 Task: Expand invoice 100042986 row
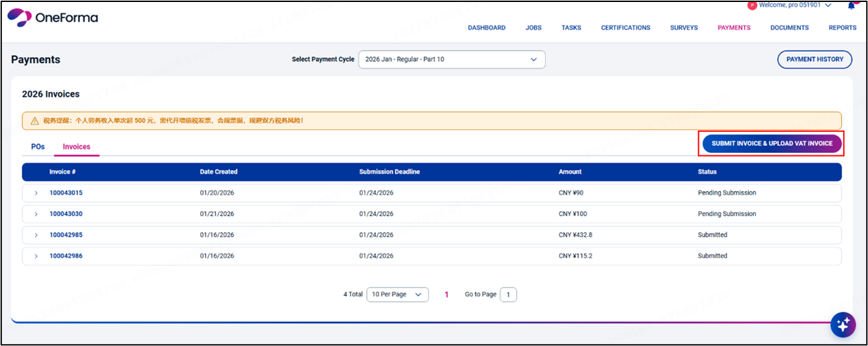(x=36, y=256)
